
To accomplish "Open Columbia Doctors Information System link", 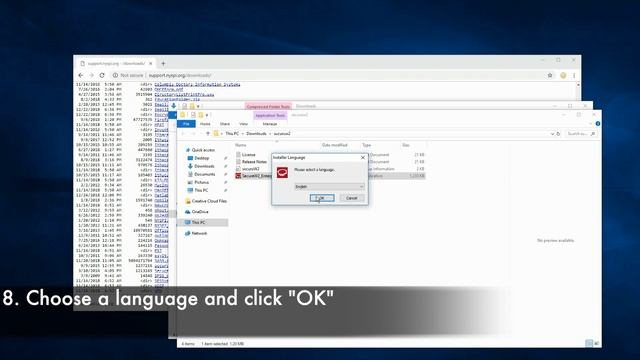I will [197, 85].
